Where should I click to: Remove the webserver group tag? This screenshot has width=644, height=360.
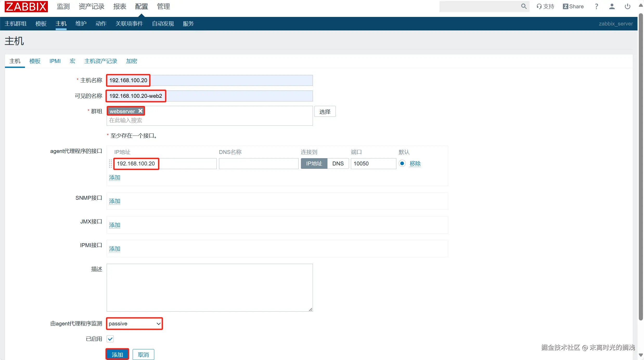(140, 111)
